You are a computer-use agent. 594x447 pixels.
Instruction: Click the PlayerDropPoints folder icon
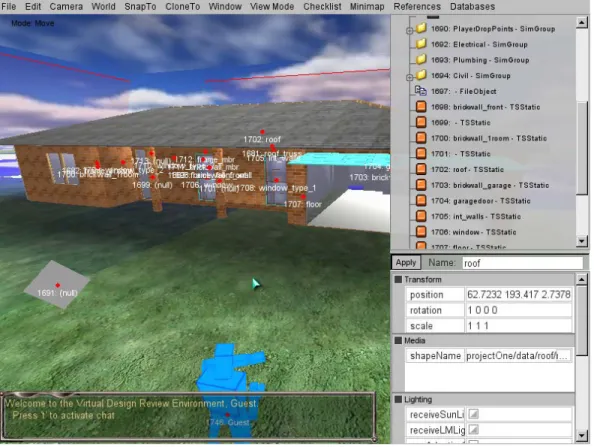(421, 28)
